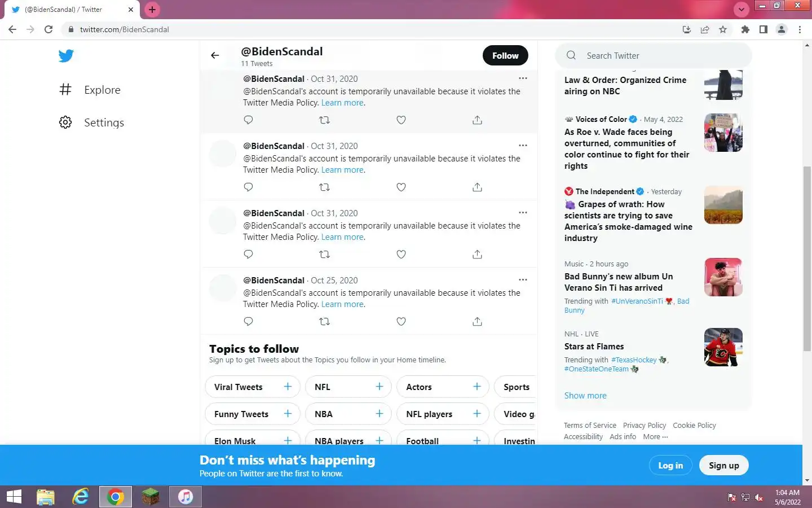This screenshot has width=812, height=508.
Task: Open Ads info link
Action: tap(623, 437)
